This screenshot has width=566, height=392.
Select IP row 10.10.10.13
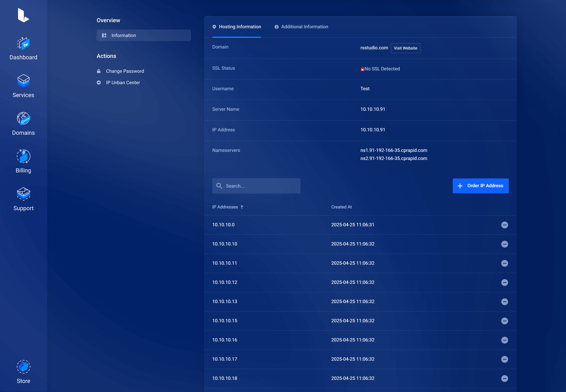pyautogui.click(x=360, y=302)
